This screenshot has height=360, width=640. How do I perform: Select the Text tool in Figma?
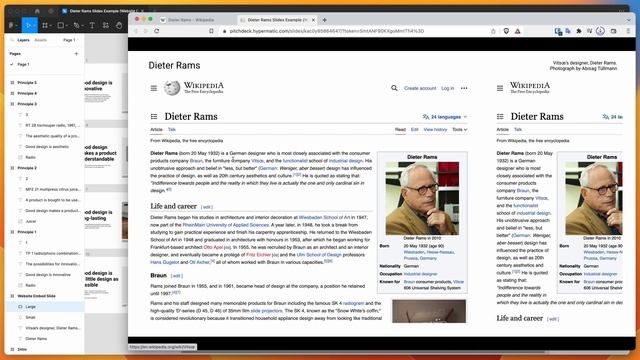click(x=92, y=25)
